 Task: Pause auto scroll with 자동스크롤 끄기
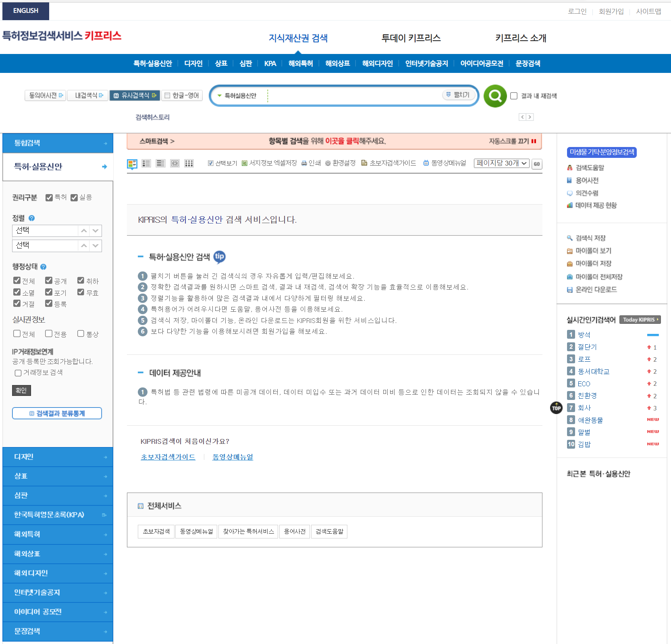click(x=513, y=141)
